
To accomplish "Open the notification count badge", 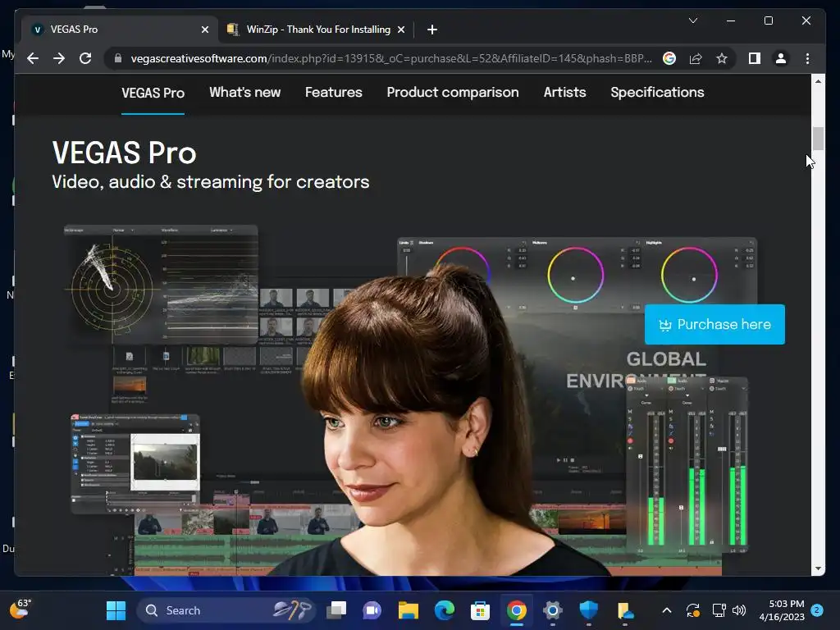I will tap(817, 610).
